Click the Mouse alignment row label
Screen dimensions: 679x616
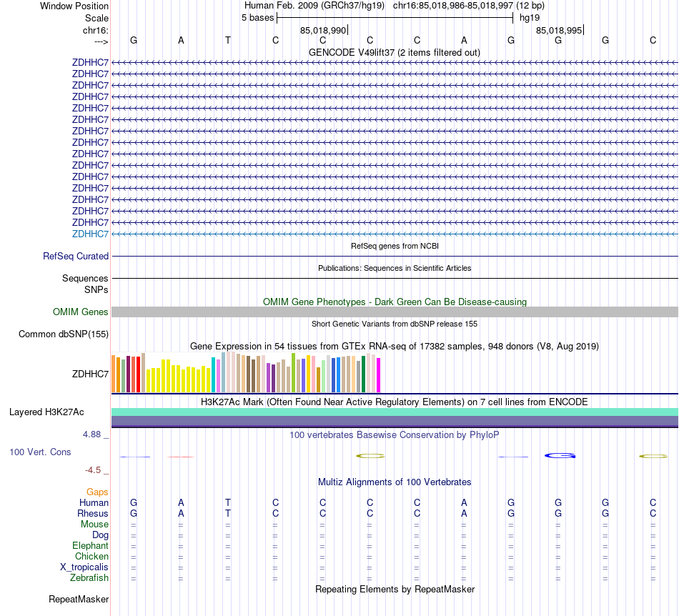point(94,525)
